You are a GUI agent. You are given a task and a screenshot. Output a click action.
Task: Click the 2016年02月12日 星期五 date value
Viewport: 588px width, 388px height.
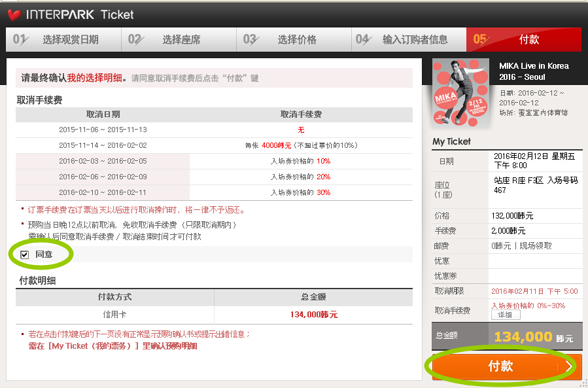pos(534,160)
